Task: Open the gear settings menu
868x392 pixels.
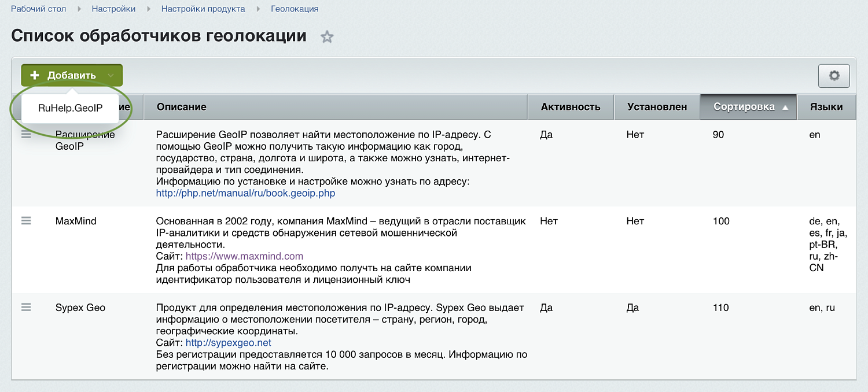Action: tap(833, 75)
